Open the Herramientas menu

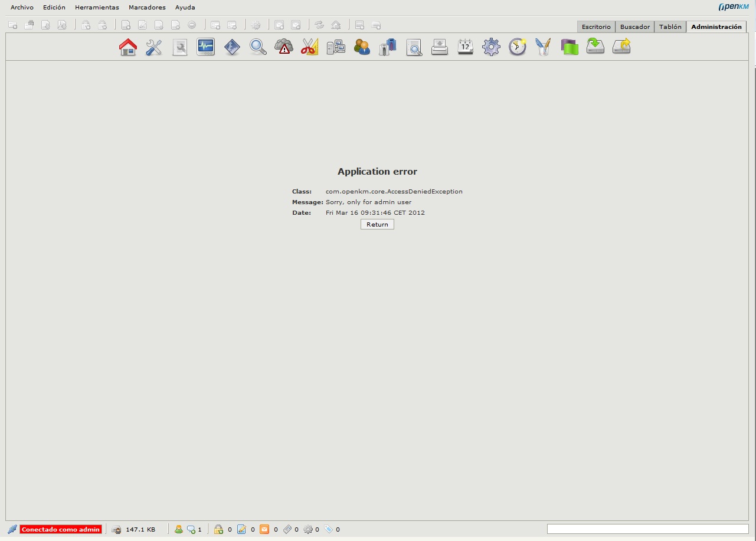[x=97, y=8]
